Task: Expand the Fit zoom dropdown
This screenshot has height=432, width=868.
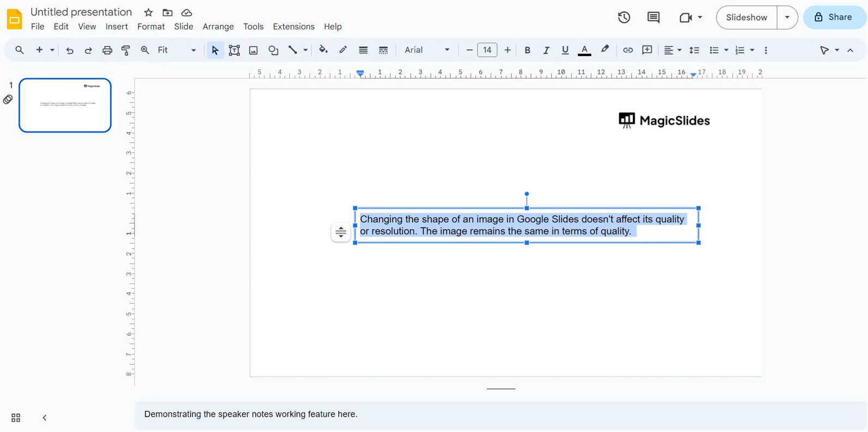Action: pos(176,50)
